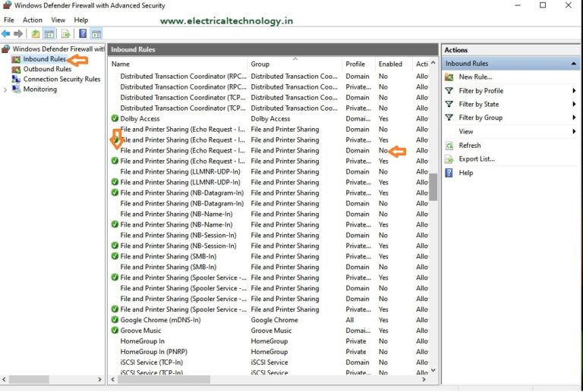Click right arrow of console tree horizontal scrollbar
This screenshot has height=392, width=583.
coord(99,379)
